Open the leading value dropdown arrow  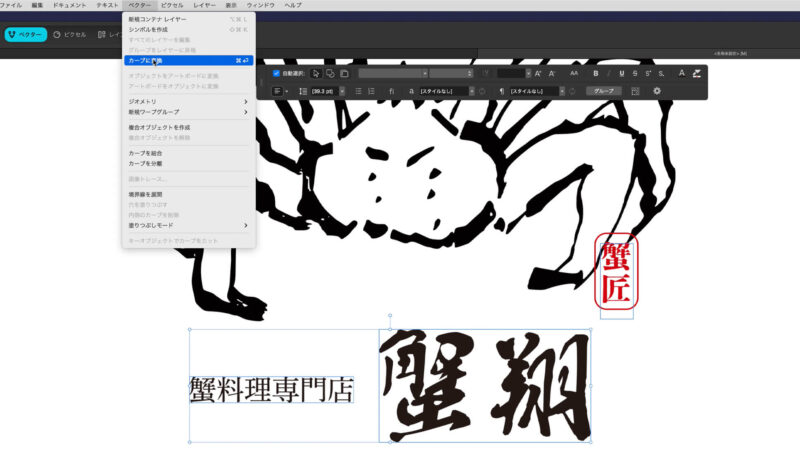pyautogui.click(x=342, y=91)
